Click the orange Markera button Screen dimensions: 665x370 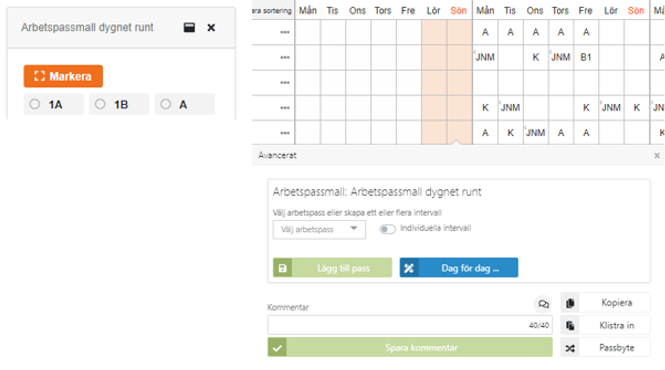point(63,76)
